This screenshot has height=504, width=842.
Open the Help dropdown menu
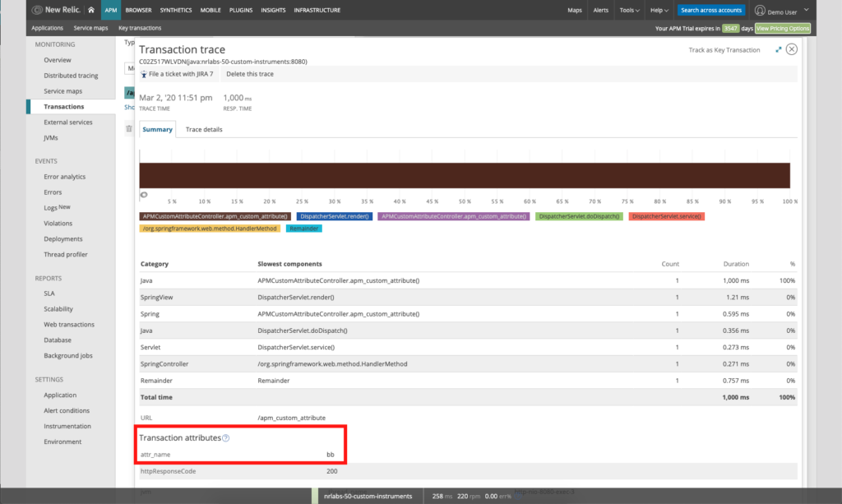click(659, 10)
